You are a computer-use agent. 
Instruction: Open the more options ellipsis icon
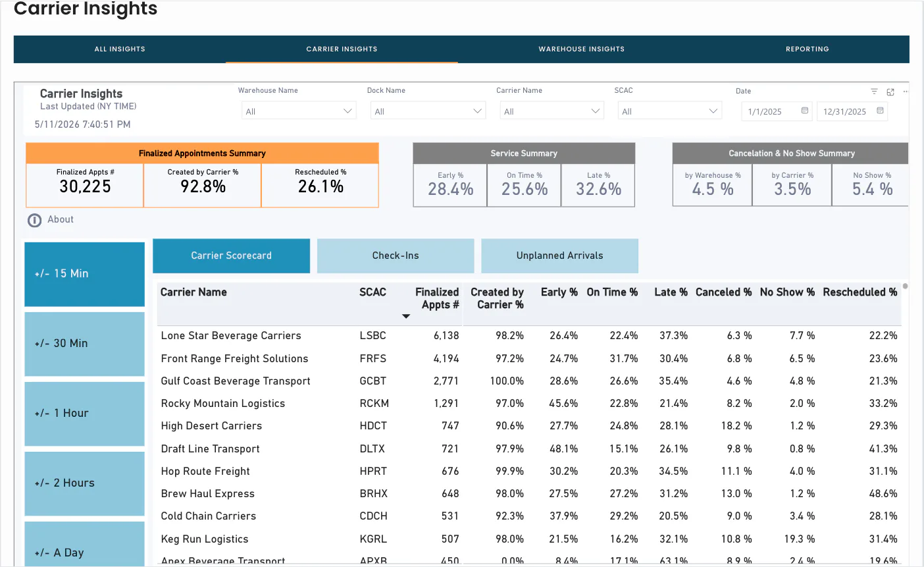(x=906, y=92)
